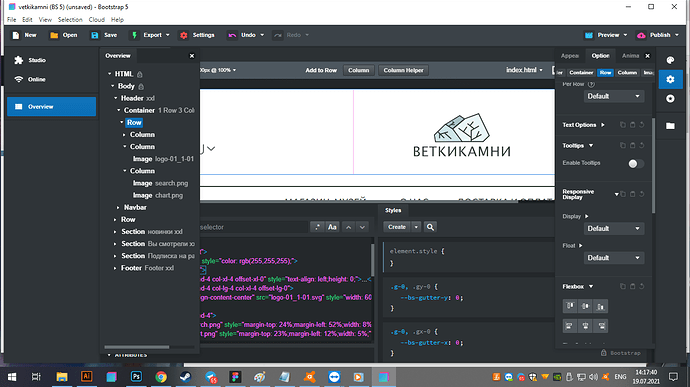Viewport: 690px width, 387px height.
Task: Open the index.html page dropdown
Action: click(525, 70)
